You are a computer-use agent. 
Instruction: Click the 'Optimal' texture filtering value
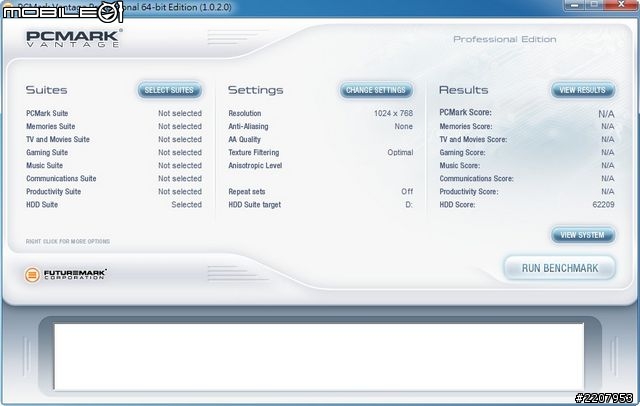click(x=400, y=153)
